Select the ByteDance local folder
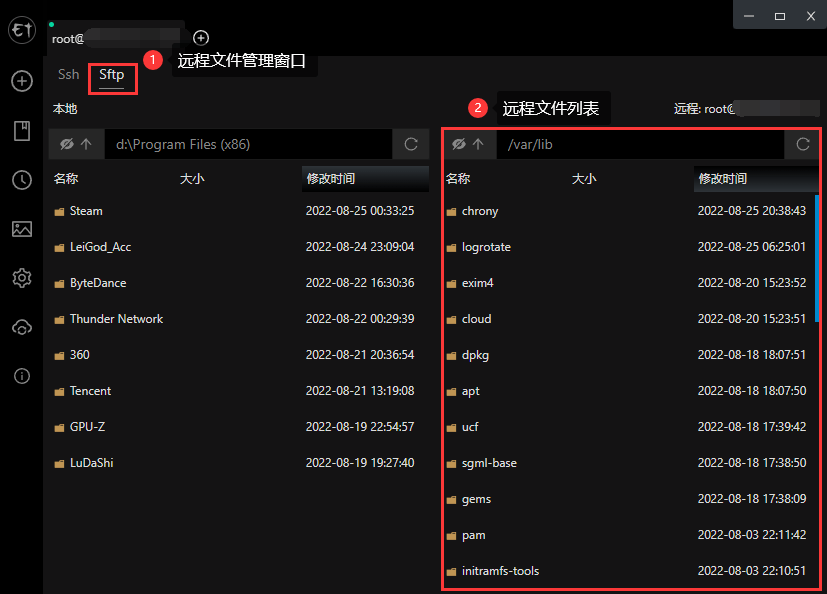Image resolution: width=827 pixels, height=594 pixels. click(x=238, y=283)
